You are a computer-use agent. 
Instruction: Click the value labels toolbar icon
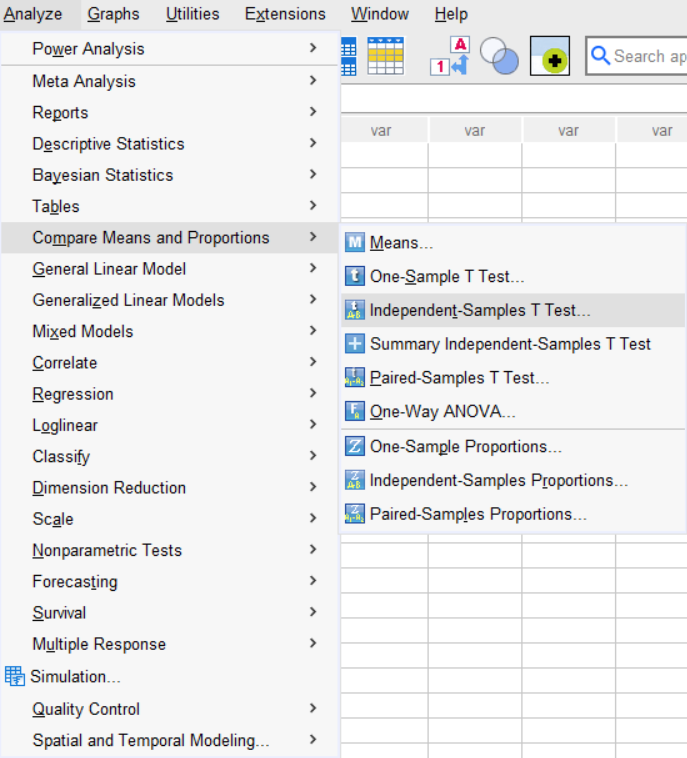(451, 56)
